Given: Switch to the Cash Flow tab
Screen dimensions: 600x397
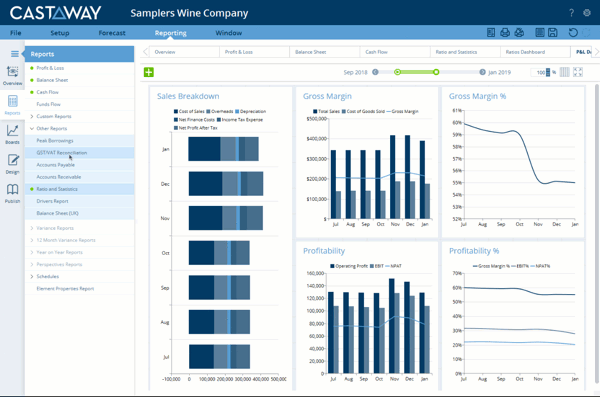Looking at the screenshot, I should (395, 52).
